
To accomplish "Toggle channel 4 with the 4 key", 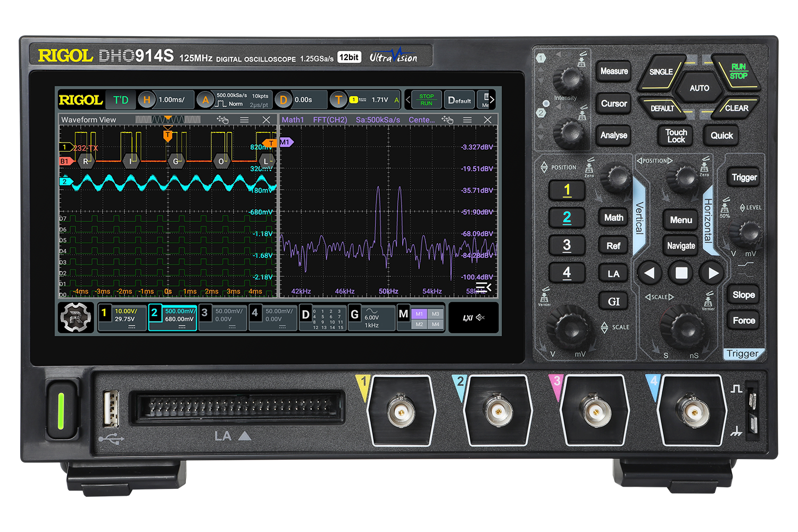I will [567, 273].
